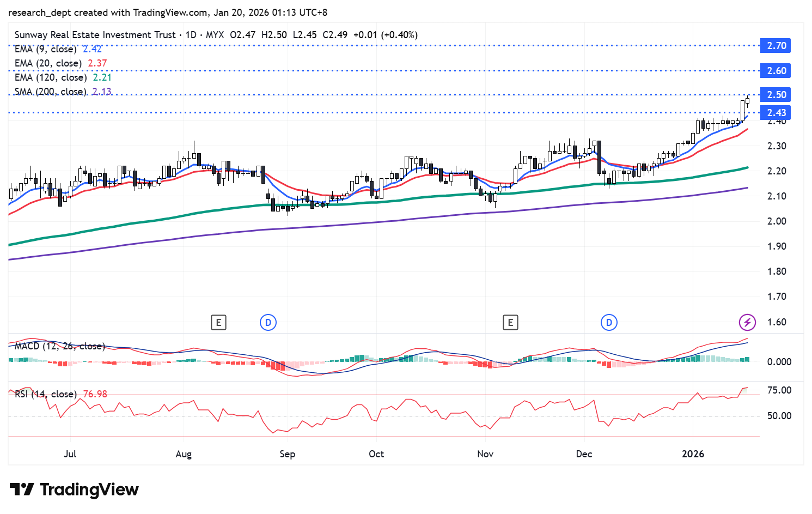Click the SMA (200, close) legend label
The width and height of the screenshot is (812, 514).
coord(50,92)
